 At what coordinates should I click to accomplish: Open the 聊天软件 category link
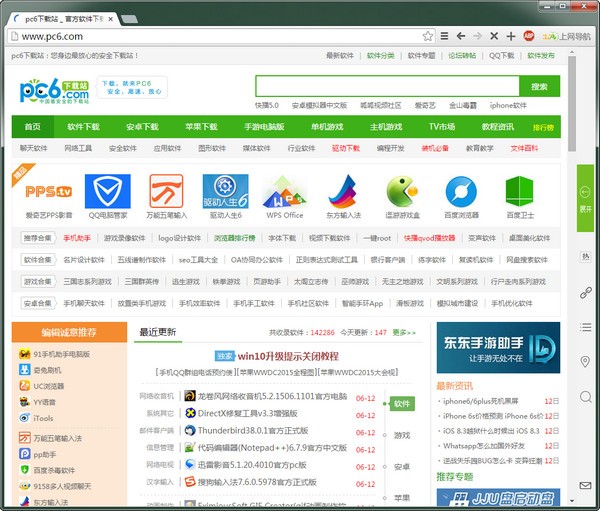[34, 148]
